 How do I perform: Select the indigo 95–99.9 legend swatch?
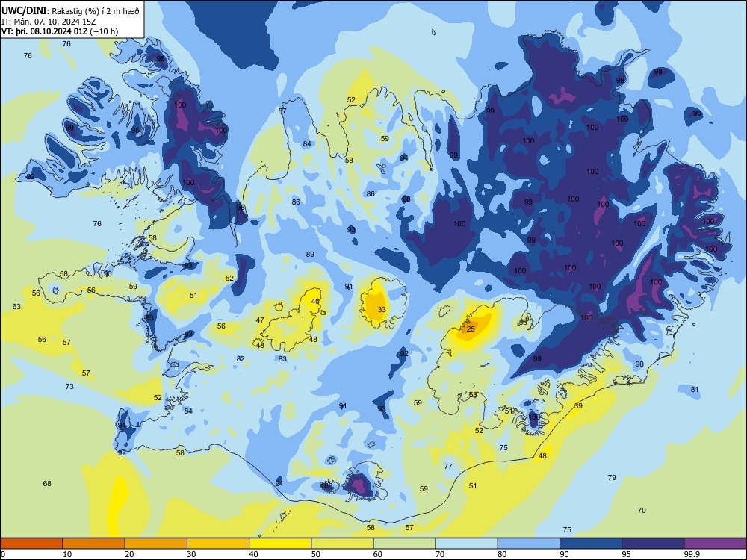(x=653, y=544)
